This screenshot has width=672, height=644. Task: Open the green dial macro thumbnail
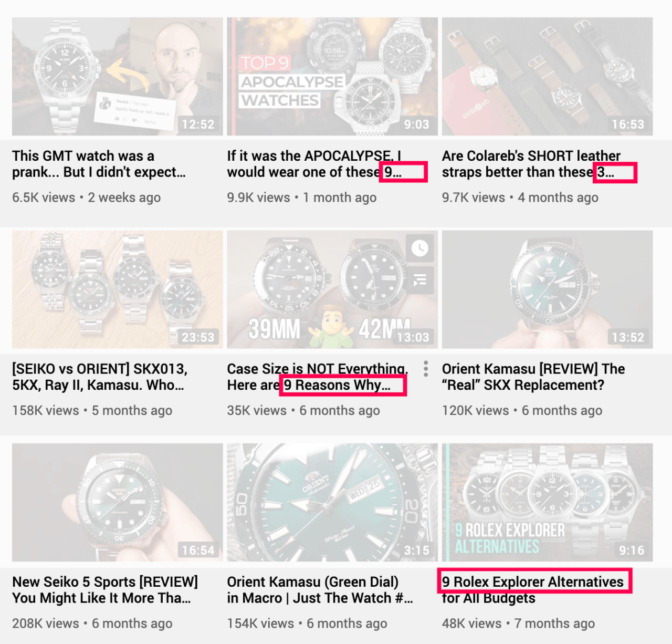click(x=332, y=503)
